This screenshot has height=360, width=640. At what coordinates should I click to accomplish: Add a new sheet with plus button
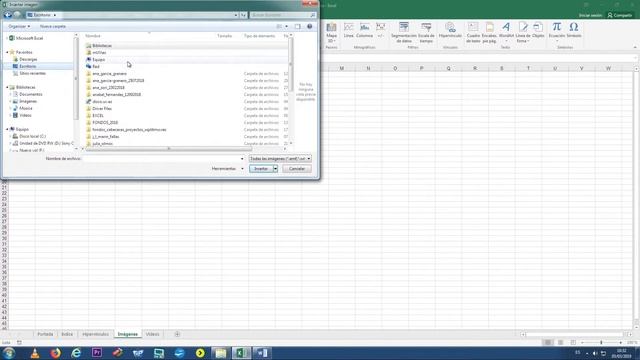tap(177, 334)
